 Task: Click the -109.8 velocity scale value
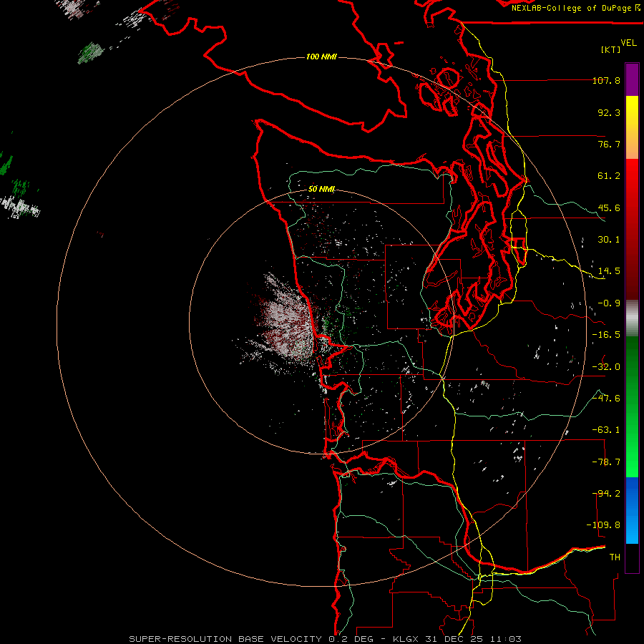[x=603, y=525]
